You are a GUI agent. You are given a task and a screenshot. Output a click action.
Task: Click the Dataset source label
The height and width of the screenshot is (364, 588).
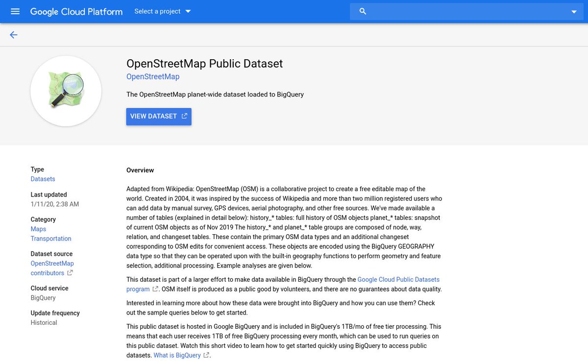[51, 254]
